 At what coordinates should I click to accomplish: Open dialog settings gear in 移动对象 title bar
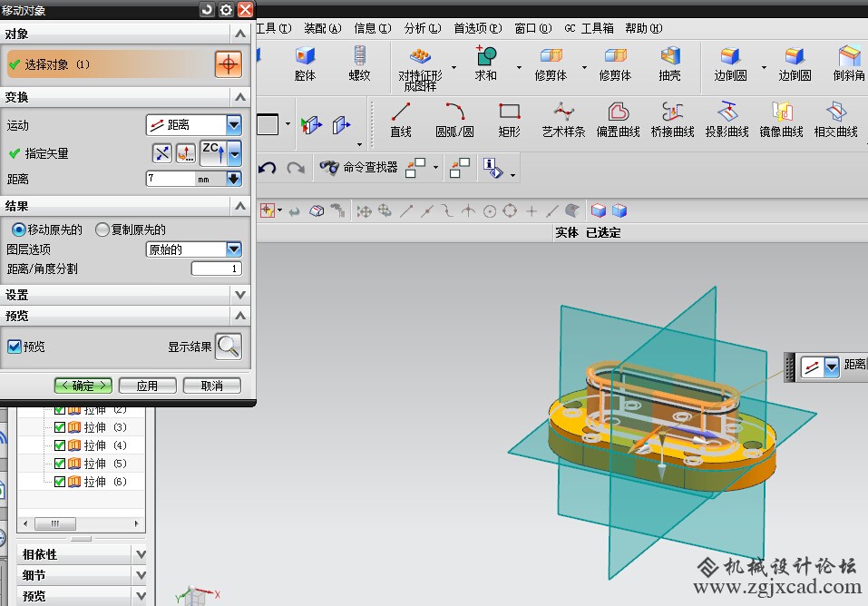click(226, 9)
